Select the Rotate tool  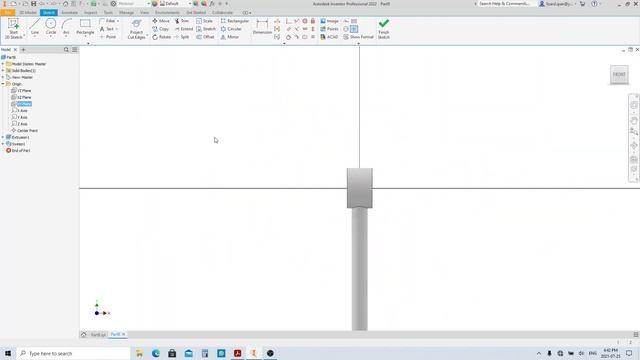[x=162, y=37]
